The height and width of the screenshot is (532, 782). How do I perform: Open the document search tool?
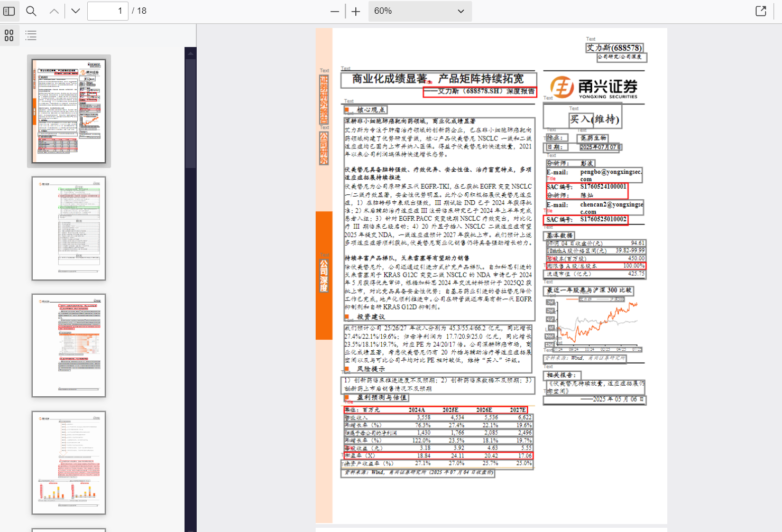[x=31, y=11]
